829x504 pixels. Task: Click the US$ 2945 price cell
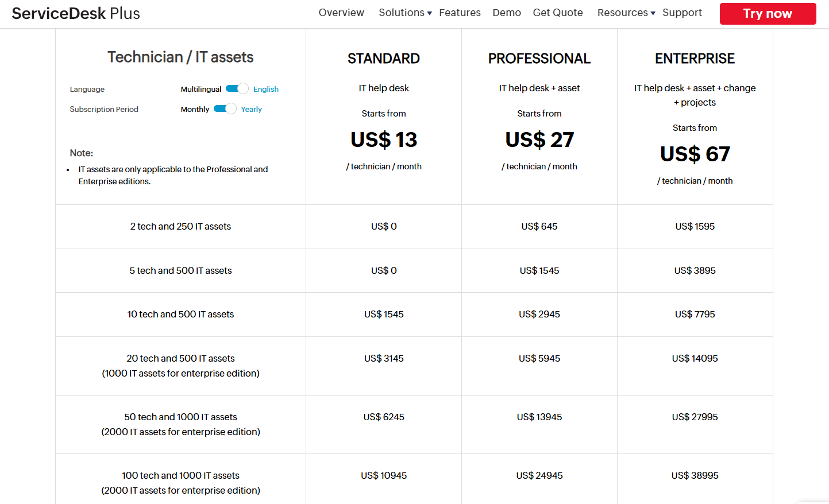(x=539, y=314)
